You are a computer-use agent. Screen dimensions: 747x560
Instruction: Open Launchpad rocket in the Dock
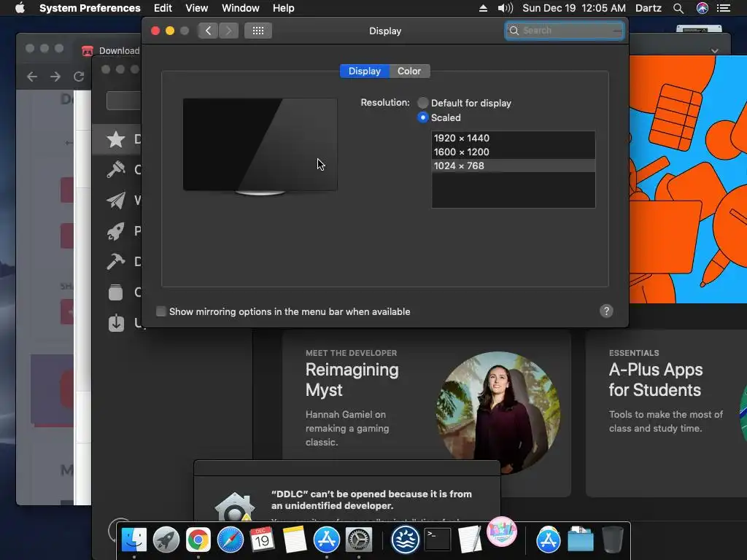[166, 540]
